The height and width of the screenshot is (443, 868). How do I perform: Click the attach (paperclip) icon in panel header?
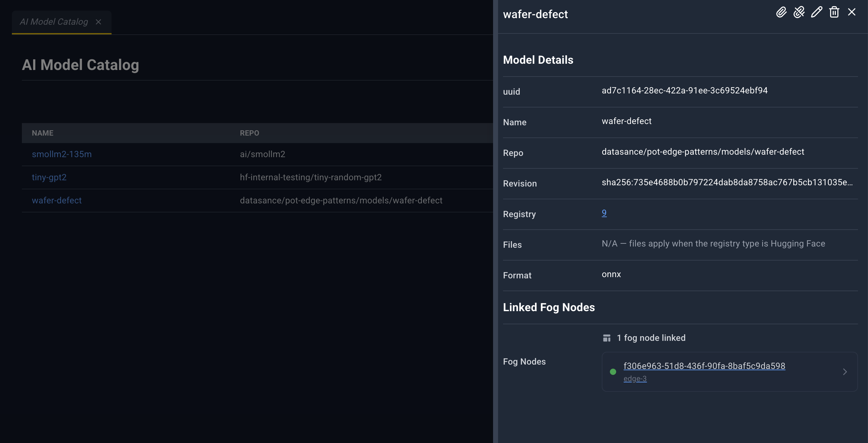pyautogui.click(x=781, y=12)
